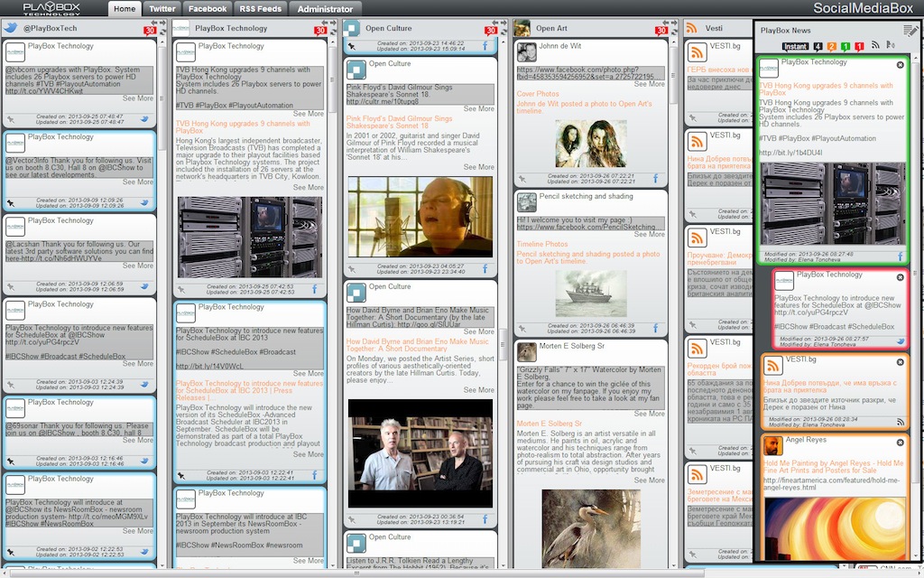Remove the Angel Reyes card from PlayBox News
Image resolution: width=924 pixels, height=578 pixels.
click(900, 443)
